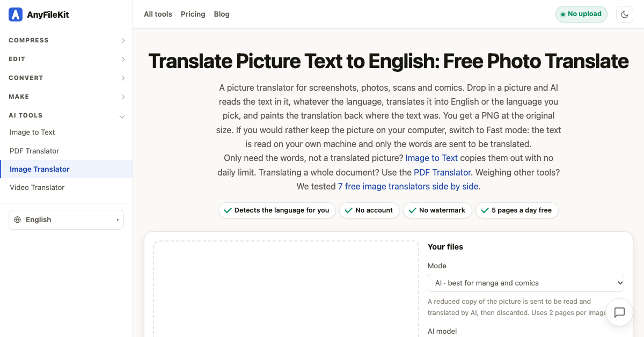Open the English language dropdown

pyautogui.click(x=66, y=219)
